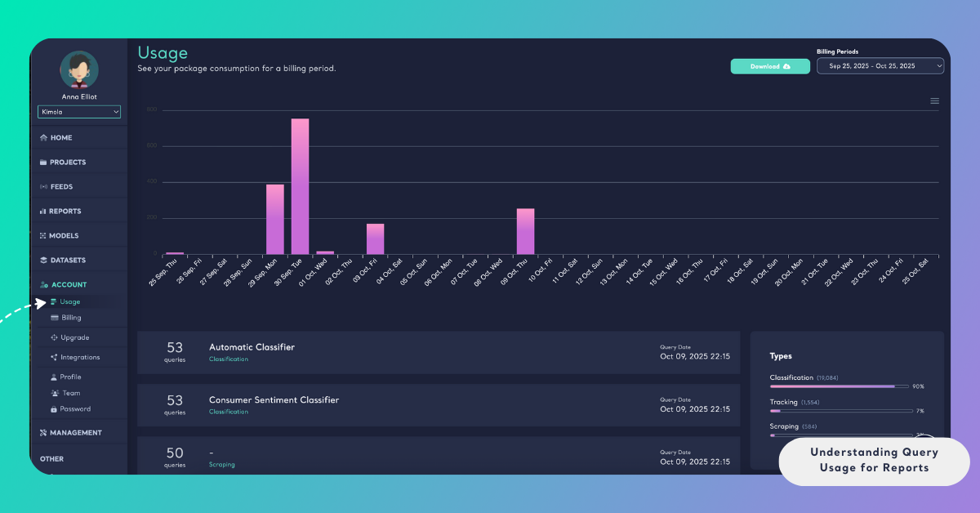Click the Classification progress bar at 90%
The height and width of the screenshot is (513, 980).
click(841, 386)
